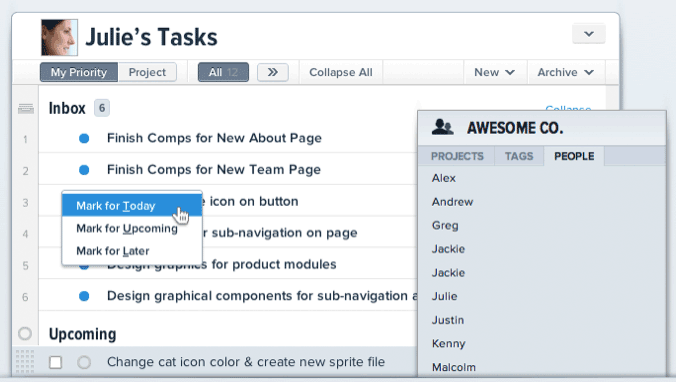Open task Finish Comps for New About Page

click(214, 138)
